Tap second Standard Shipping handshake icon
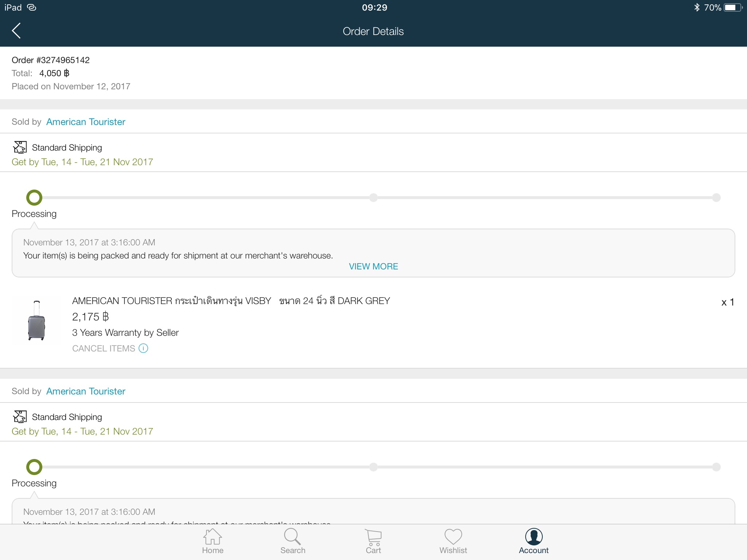747x560 pixels. pyautogui.click(x=20, y=417)
